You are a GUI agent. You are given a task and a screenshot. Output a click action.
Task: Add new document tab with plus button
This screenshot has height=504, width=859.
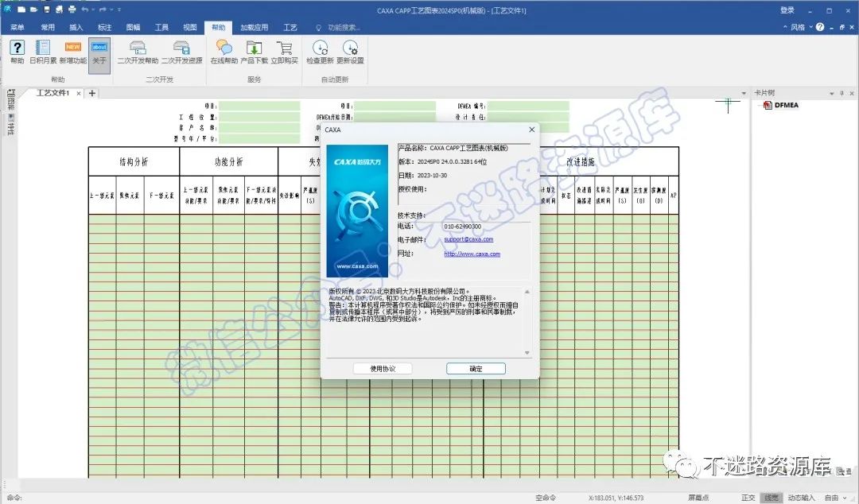click(92, 93)
